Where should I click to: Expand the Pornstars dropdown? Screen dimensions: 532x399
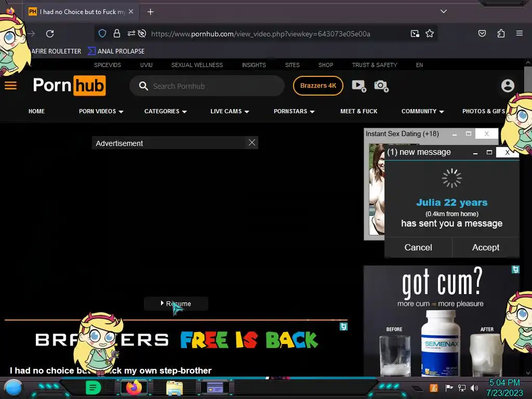pyautogui.click(x=294, y=111)
